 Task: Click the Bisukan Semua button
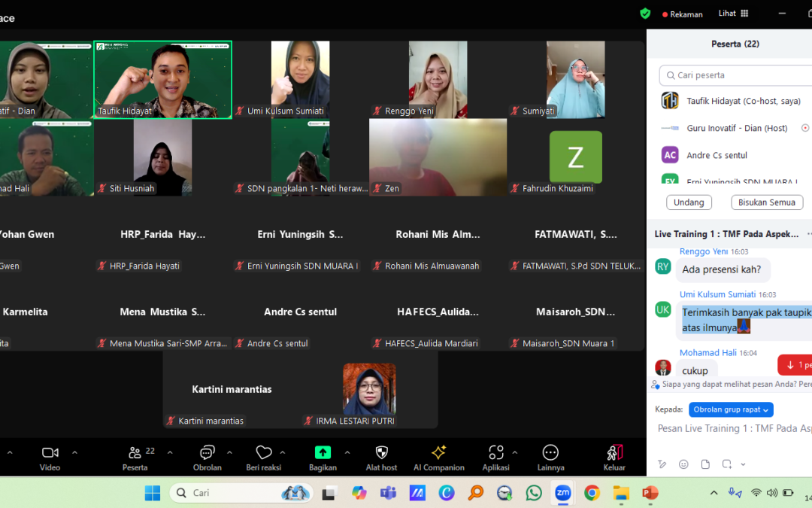pyautogui.click(x=766, y=202)
